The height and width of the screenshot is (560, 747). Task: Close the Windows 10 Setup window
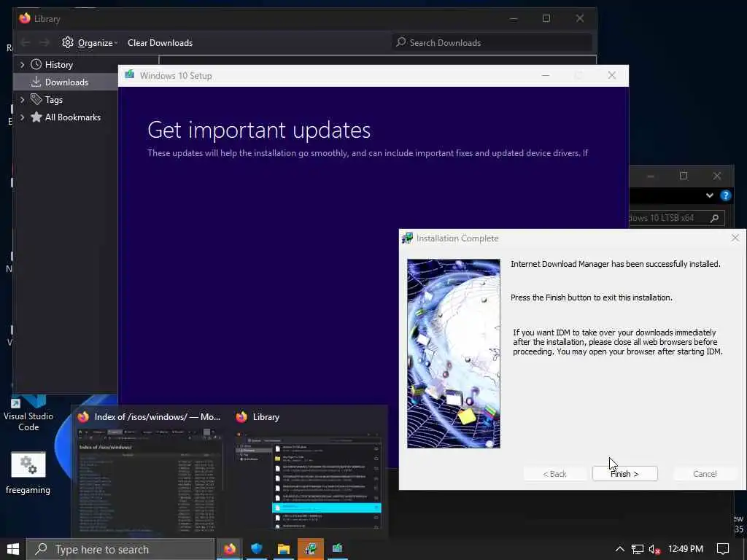coord(612,75)
